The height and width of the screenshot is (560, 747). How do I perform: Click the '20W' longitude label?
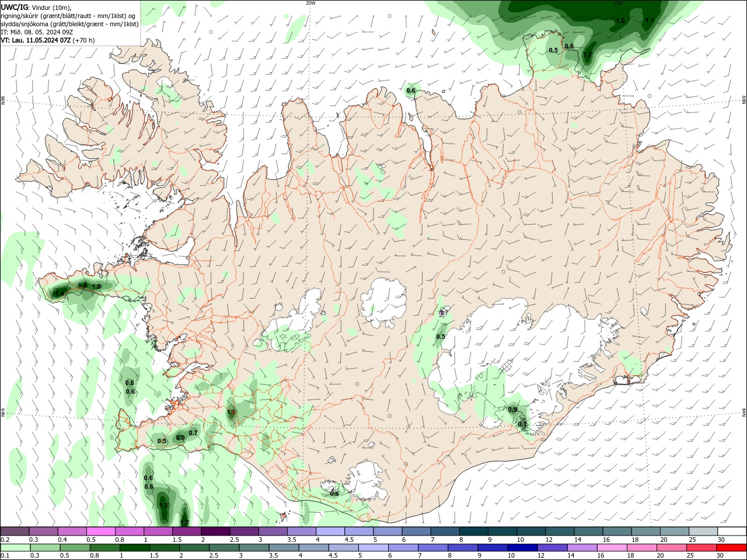[310, 2]
